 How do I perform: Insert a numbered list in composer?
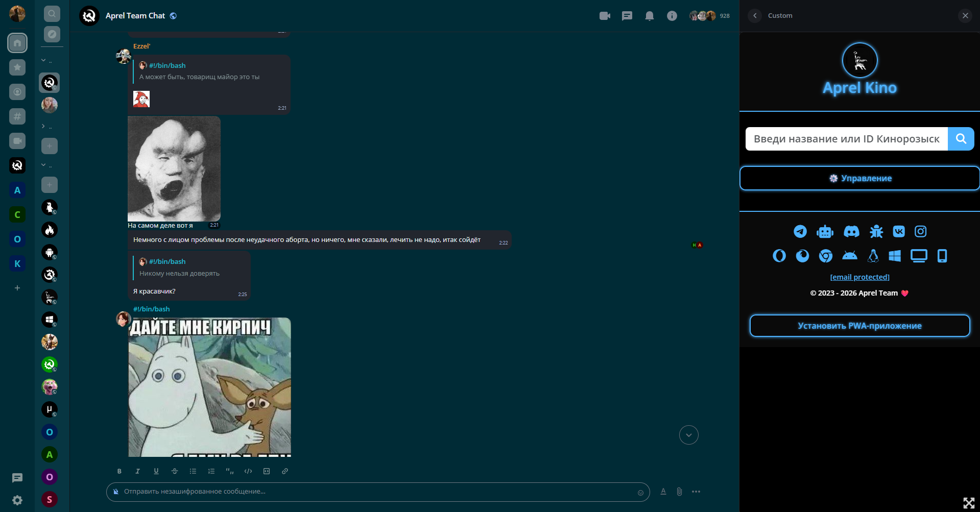coord(211,471)
